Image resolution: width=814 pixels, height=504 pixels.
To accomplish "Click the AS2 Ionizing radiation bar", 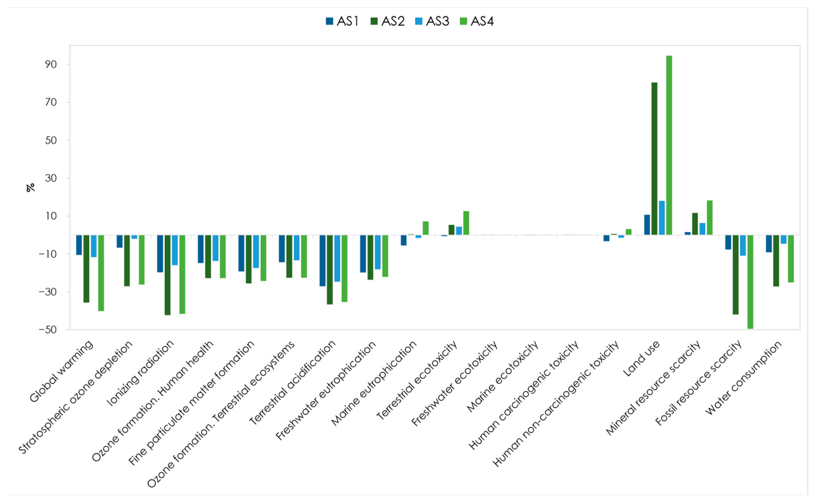I will pos(168,275).
